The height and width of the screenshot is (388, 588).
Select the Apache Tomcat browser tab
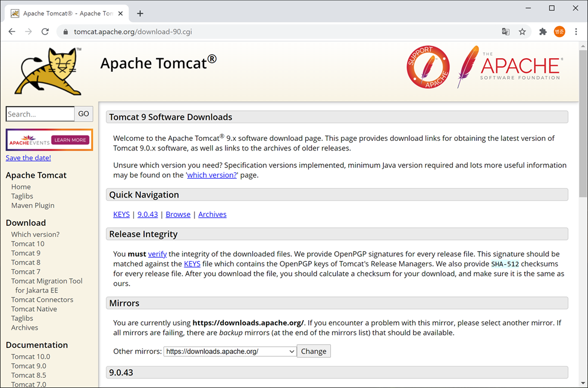click(x=67, y=14)
